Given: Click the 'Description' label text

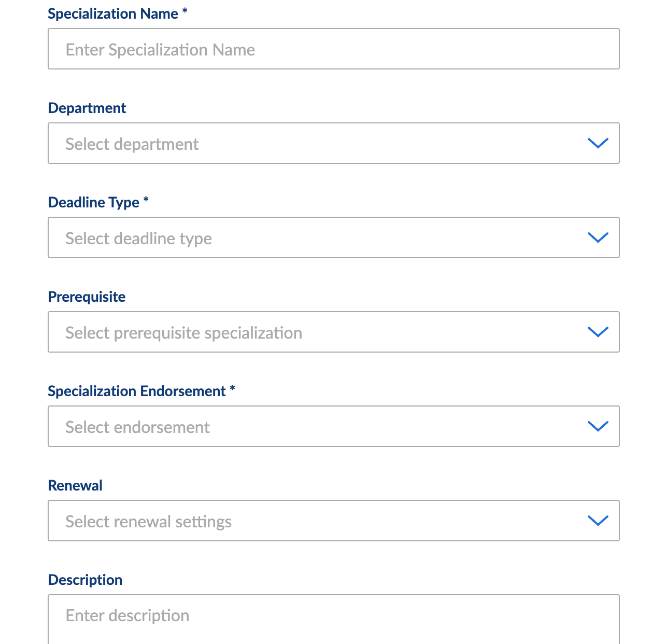Looking at the screenshot, I should [85, 580].
